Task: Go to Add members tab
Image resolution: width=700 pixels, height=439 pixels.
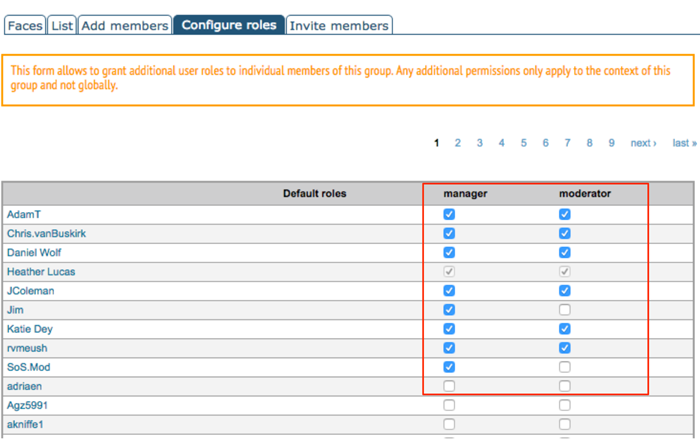Action: pyautogui.click(x=124, y=25)
